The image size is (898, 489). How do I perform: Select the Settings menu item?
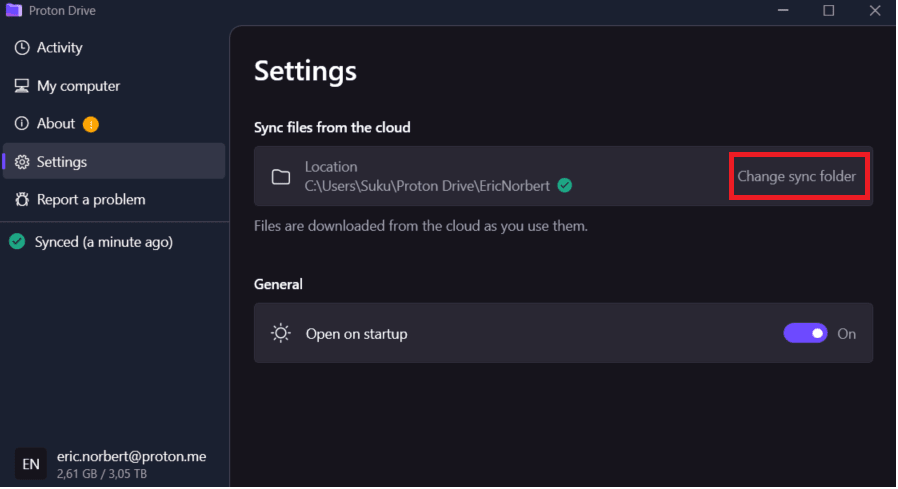pyautogui.click(x=114, y=162)
